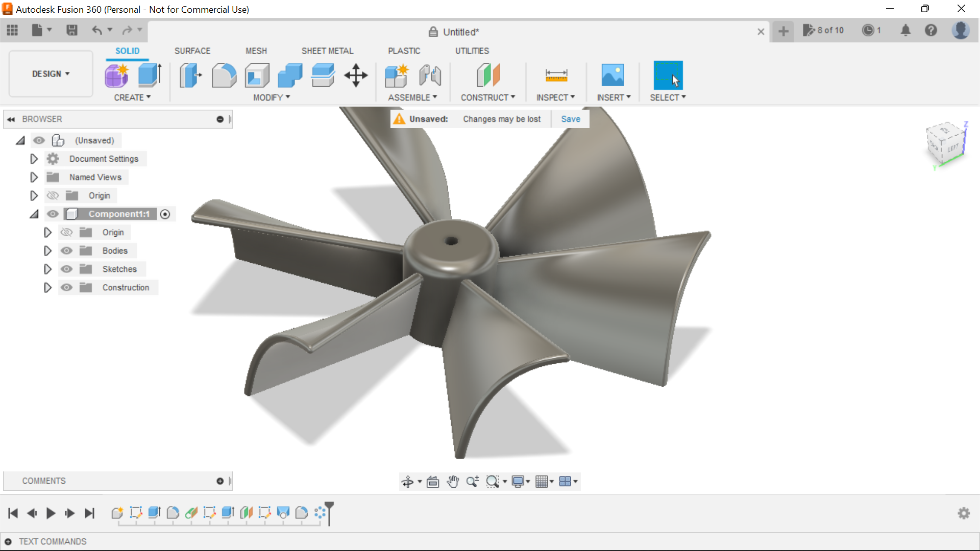Screen dimensions: 980x551
Task: Select the Measure tool in Inspect
Action: [x=556, y=76]
